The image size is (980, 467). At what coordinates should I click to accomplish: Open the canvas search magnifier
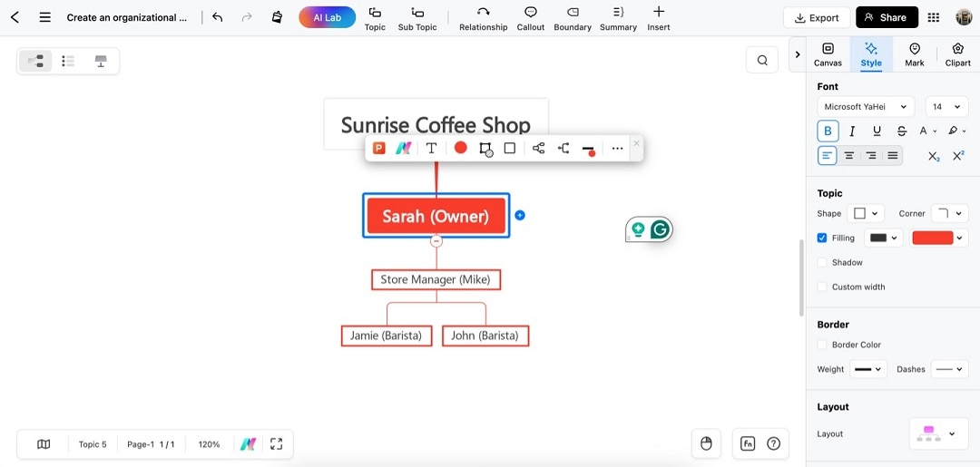[762, 60]
